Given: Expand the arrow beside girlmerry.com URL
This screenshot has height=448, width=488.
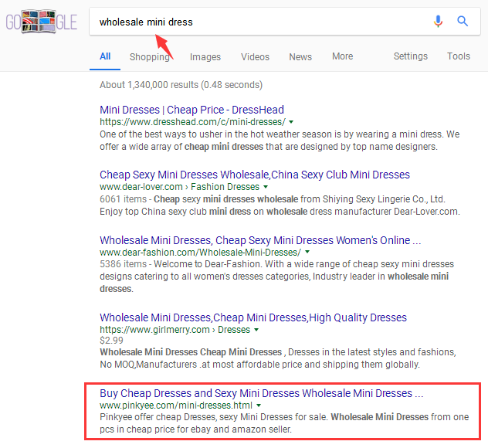Looking at the screenshot, I should pyautogui.click(x=256, y=330).
